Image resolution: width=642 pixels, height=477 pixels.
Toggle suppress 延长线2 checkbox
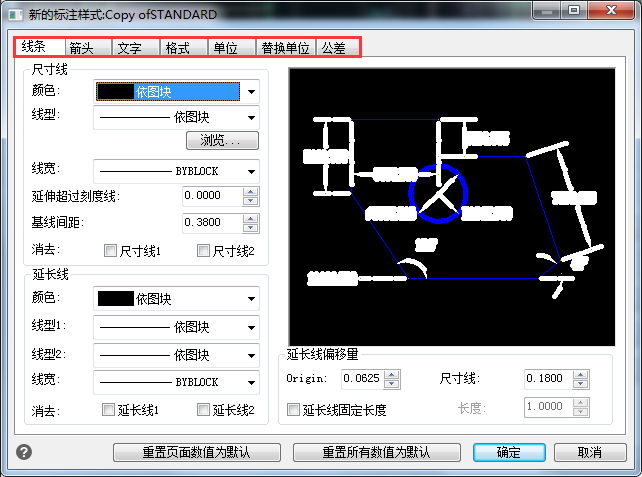click(x=203, y=409)
